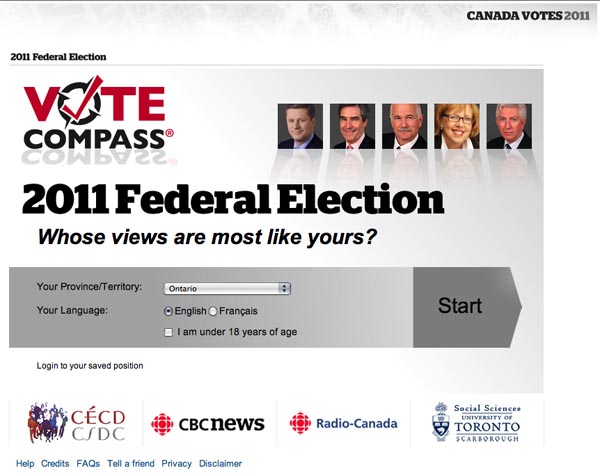Click the Start arrow button
Image resolution: width=600 pixels, height=475 pixels.
click(467, 307)
